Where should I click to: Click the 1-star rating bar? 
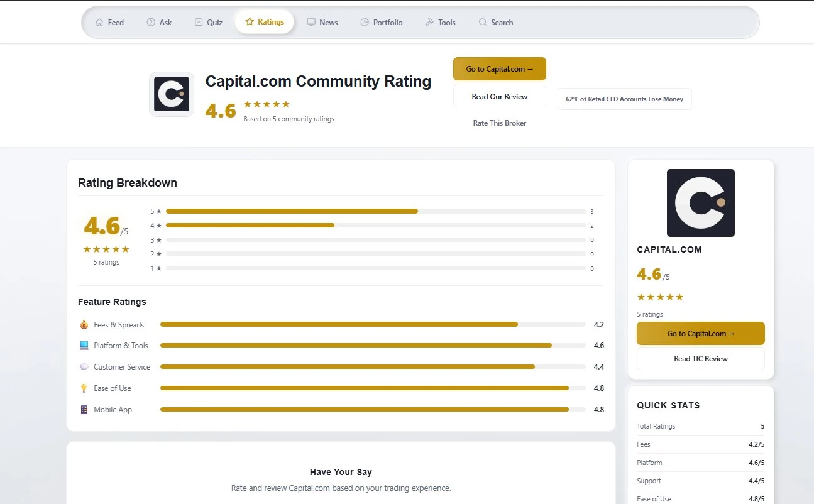tap(376, 268)
